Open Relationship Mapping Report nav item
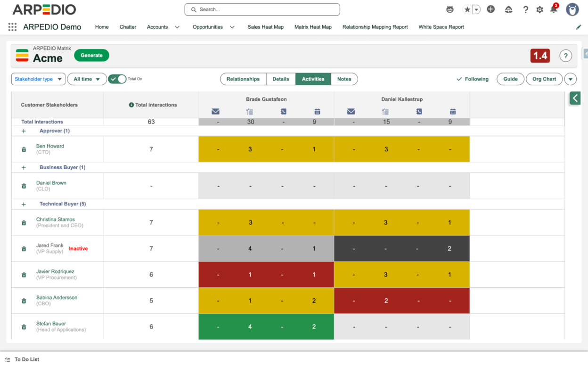 tap(375, 27)
